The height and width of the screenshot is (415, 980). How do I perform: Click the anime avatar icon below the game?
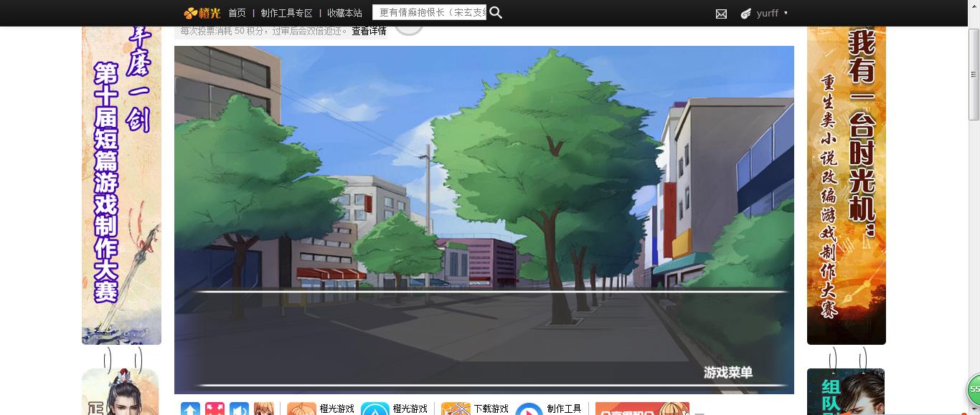click(x=264, y=409)
